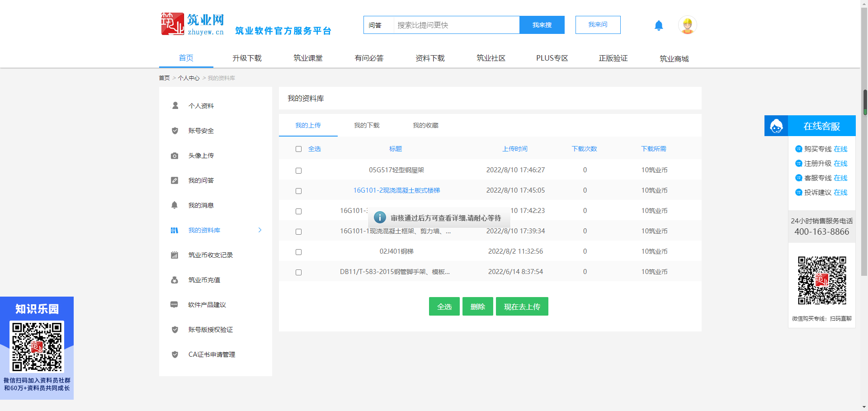The height and width of the screenshot is (411, 868).
Task: Open the 筑业商城 menu
Action: pos(674,59)
